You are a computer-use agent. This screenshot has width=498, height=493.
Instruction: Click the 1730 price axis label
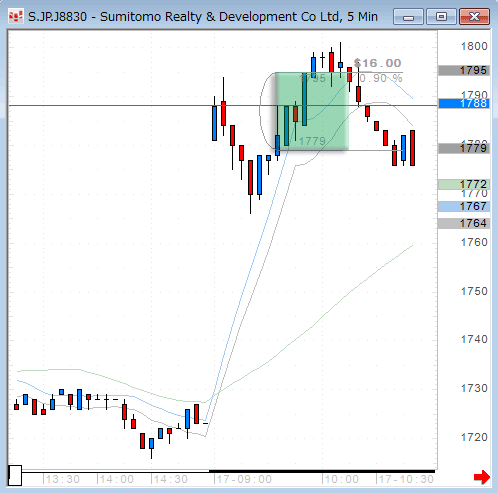click(x=474, y=388)
